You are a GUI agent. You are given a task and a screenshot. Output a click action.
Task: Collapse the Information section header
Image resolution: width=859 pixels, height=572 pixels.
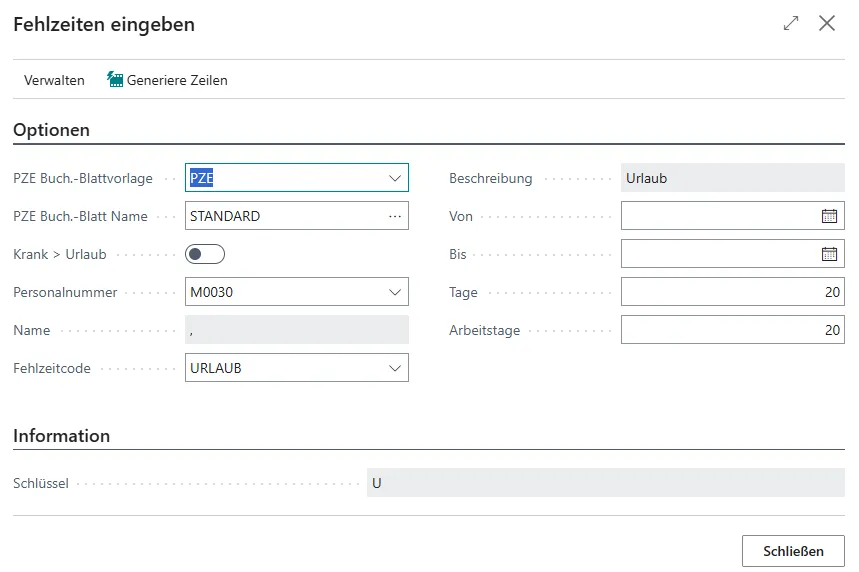61,436
